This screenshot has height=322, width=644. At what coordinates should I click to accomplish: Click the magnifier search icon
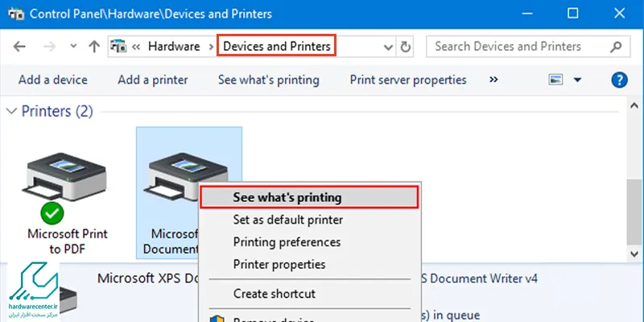tap(616, 47)
